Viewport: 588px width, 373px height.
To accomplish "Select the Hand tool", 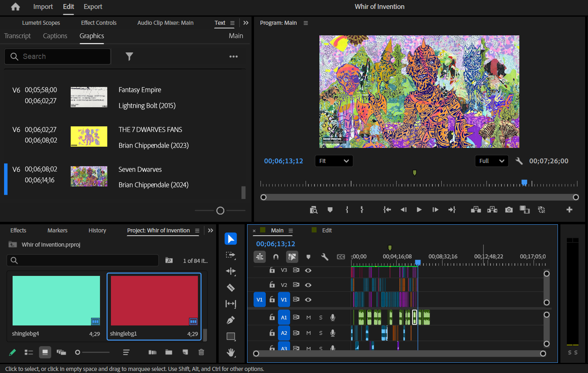I will (x=231, y=352).
